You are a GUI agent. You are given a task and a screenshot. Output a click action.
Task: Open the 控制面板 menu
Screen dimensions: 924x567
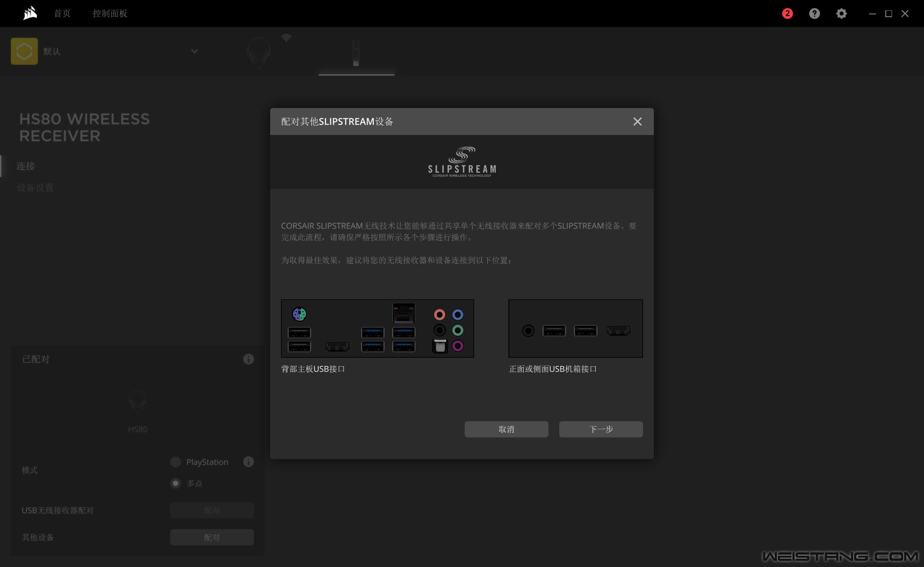coord(110,13)
